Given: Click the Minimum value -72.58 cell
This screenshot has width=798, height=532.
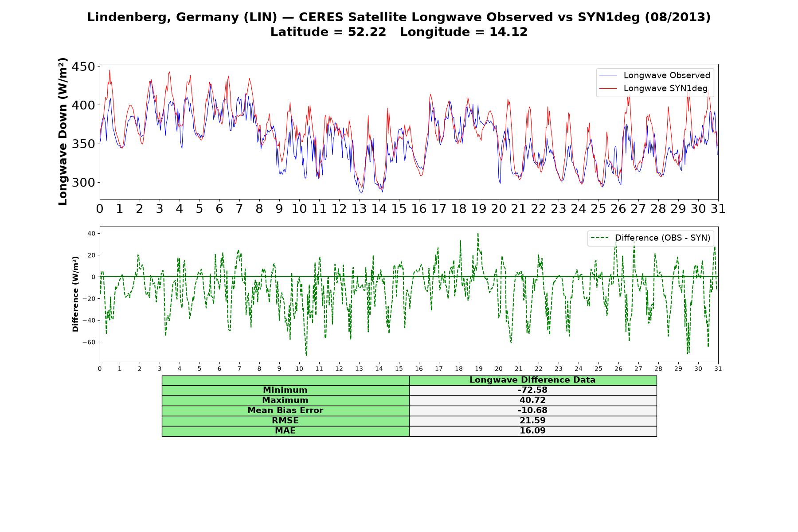Looking at the screenshot, I should click(532, 390).
